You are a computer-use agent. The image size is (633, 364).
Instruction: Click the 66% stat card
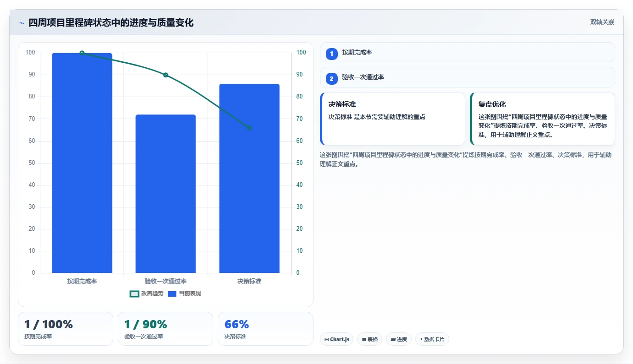point(265,329)
